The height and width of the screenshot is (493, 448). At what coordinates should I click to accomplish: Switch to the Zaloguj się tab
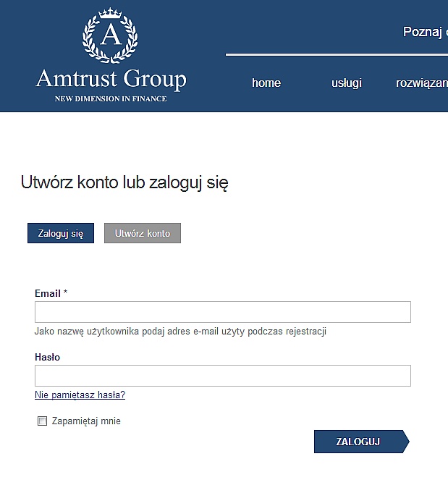61,233
